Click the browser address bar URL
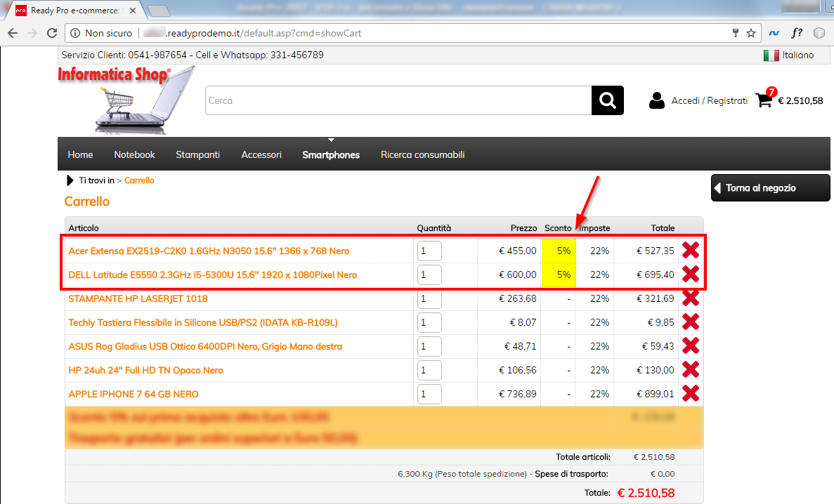Screen dimensions: 834x504 [262, 33]
